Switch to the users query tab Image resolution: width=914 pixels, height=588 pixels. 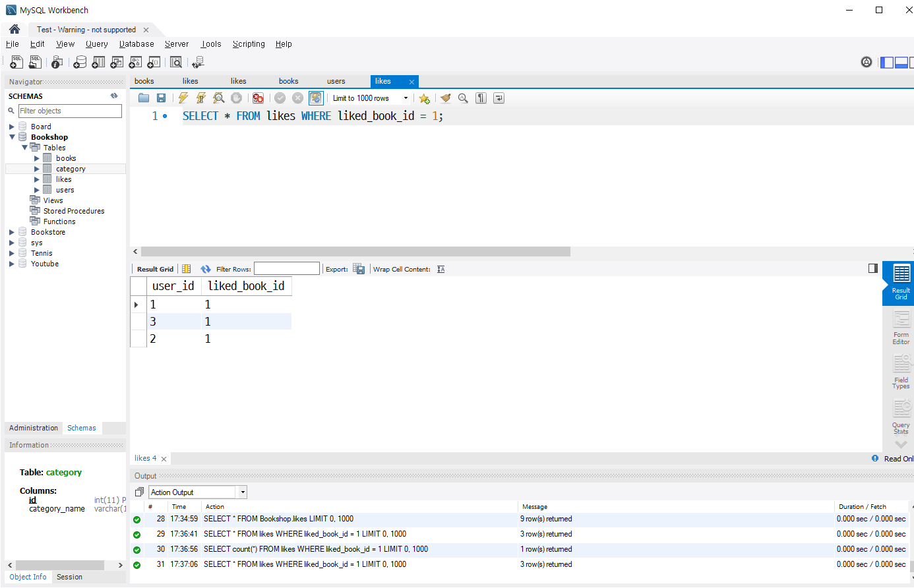[336, 81]
